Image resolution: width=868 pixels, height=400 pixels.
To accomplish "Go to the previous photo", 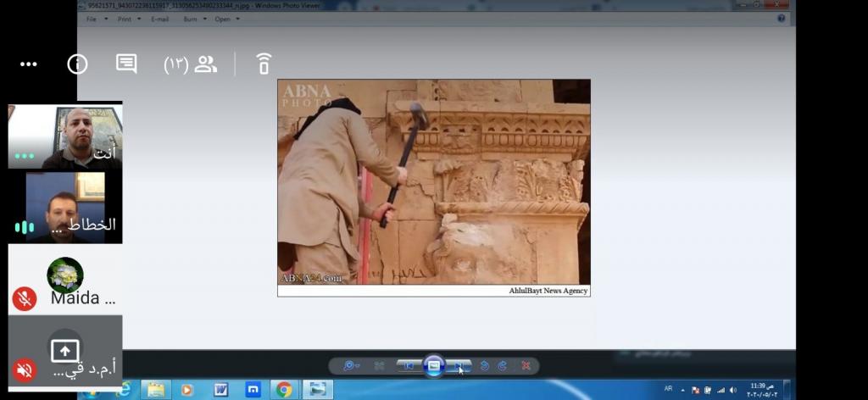I will pos(409,366).
